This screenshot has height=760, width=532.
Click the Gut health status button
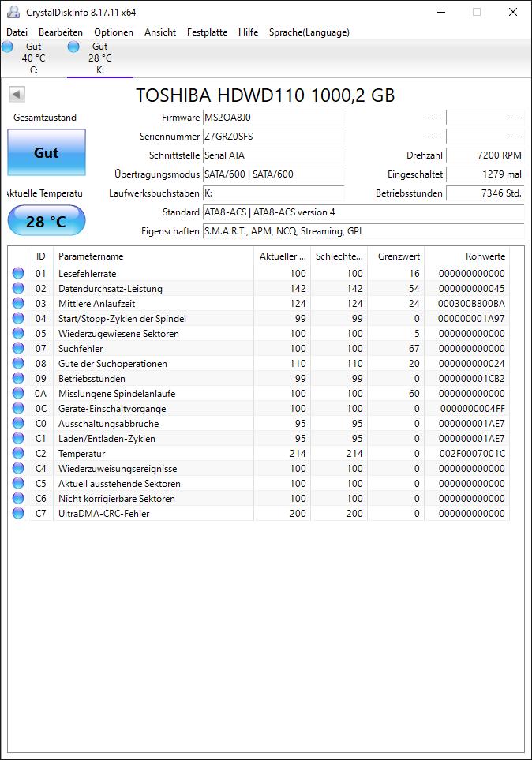(x=47, y=152)
